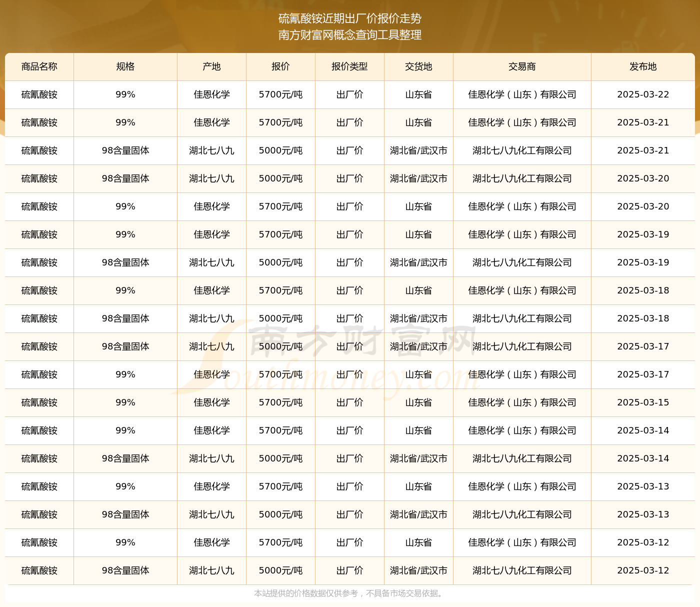Click 99% spec in the 2025-03-18 row
This screenshot has width=700, height=607.
coord(125,290)
